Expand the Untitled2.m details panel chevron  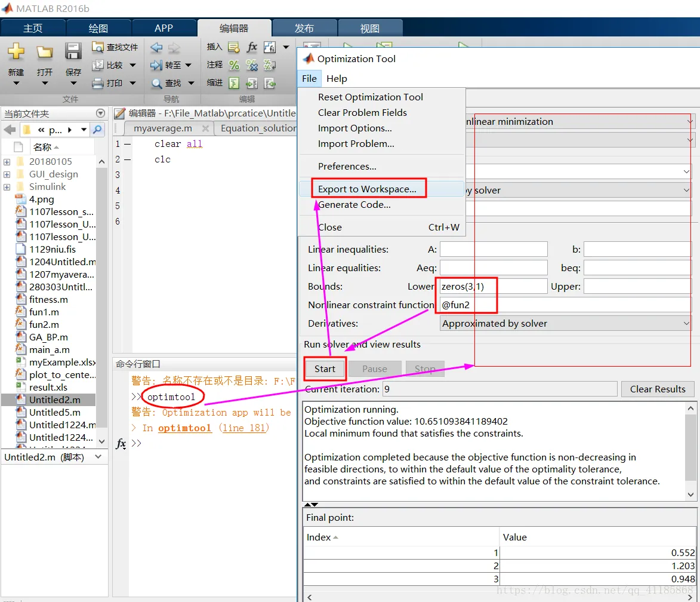point(98,457)
